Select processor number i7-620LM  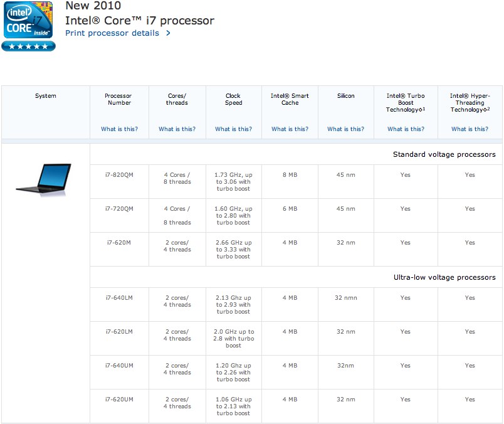click(119, 332)
